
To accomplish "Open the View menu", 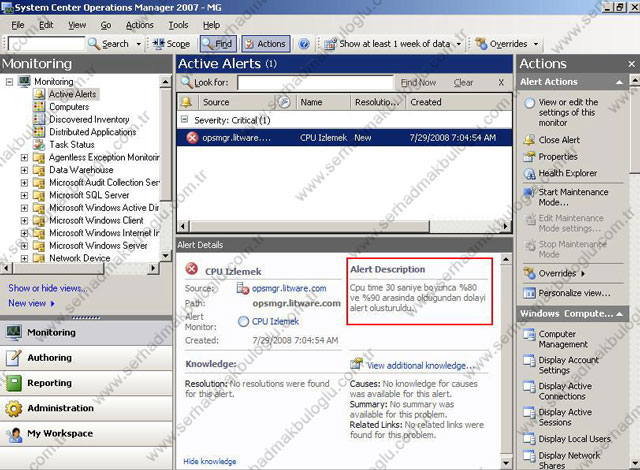I will (77, 25).
